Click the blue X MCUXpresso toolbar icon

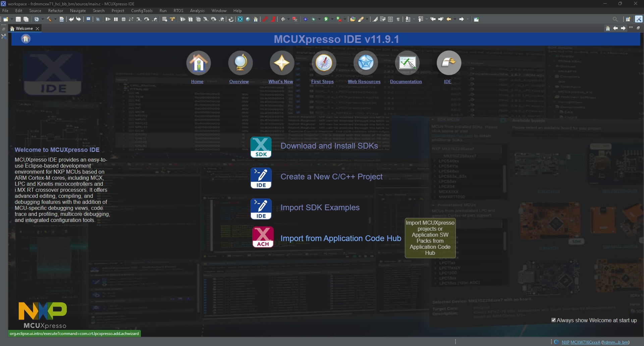[x=240, y=19]
